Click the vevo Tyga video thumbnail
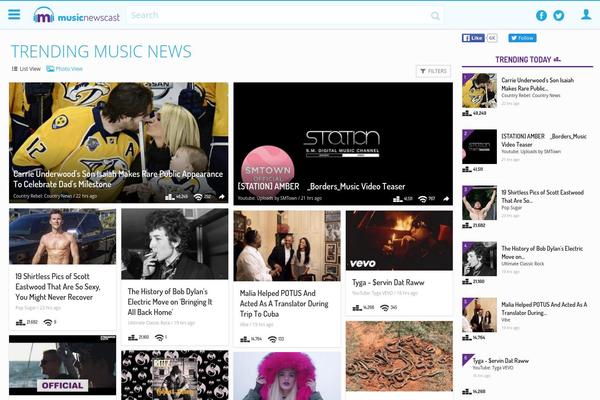Image resolution: width=600 pixels, height=400 pixels. (x=399, y=240)
